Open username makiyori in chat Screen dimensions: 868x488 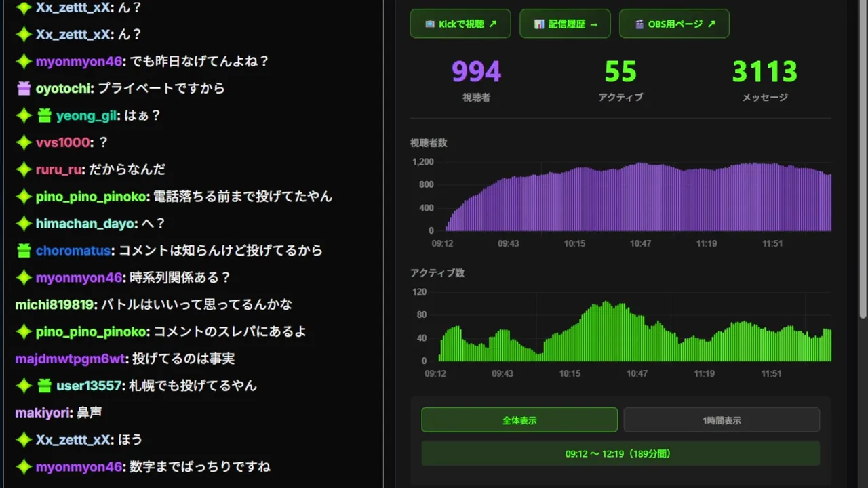(42, 413)
